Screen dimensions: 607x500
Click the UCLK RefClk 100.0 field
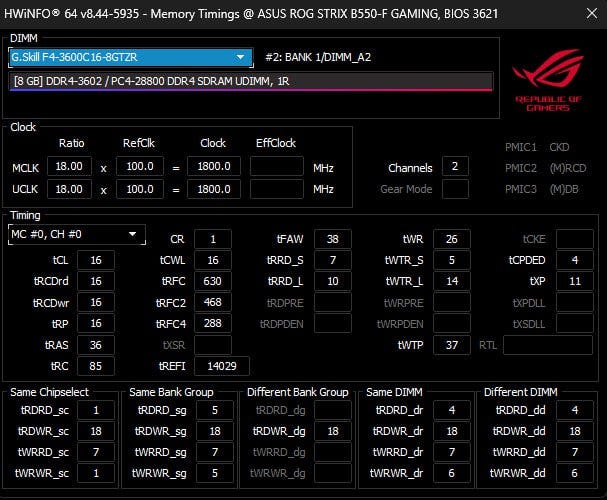pyautogui.click(x=140, y=189)
